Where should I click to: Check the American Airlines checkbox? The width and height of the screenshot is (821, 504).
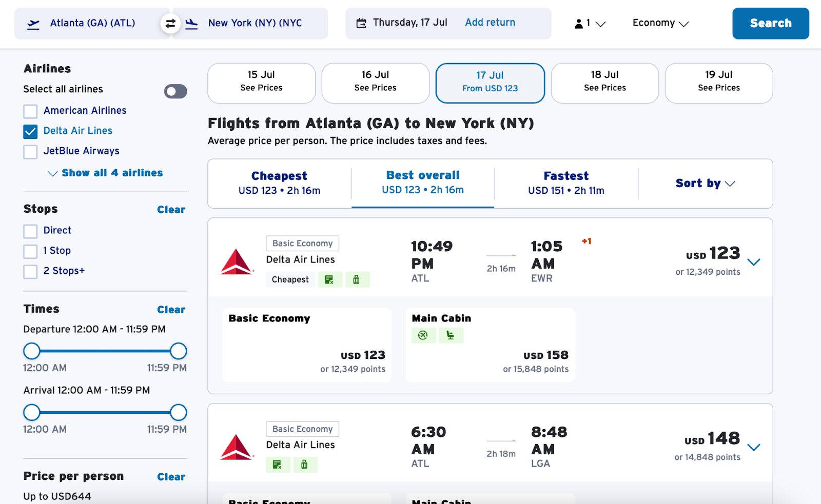coord(31,111)
